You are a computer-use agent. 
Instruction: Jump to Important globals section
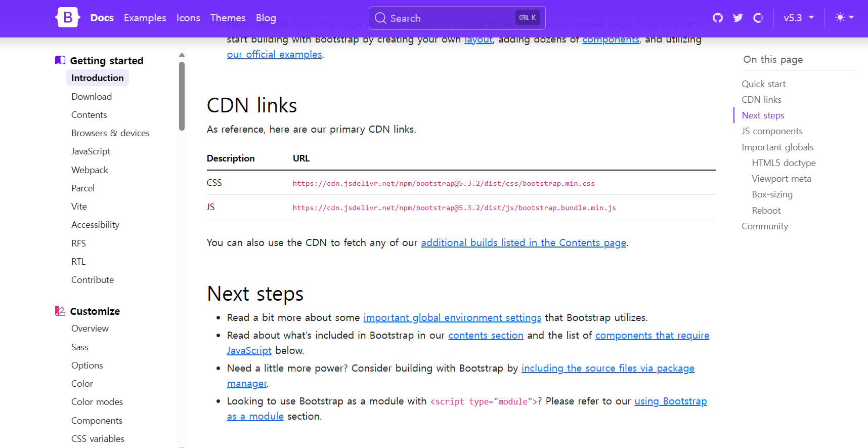click(777, 147)
